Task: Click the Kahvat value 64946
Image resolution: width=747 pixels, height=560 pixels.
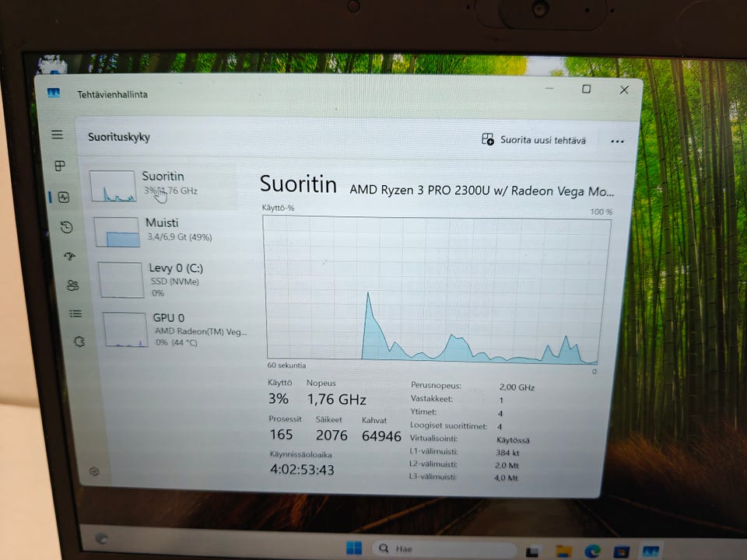Action: click(x=381, y=436)
